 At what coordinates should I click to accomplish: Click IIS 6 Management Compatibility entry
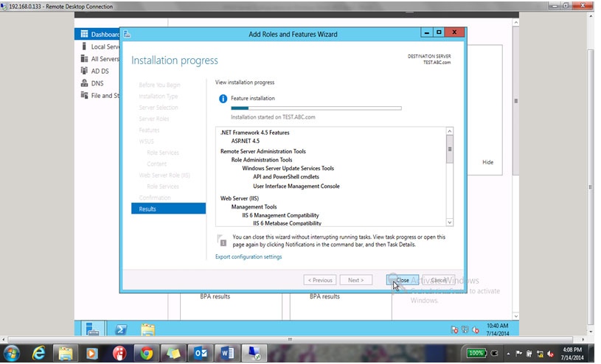point(280,215)
